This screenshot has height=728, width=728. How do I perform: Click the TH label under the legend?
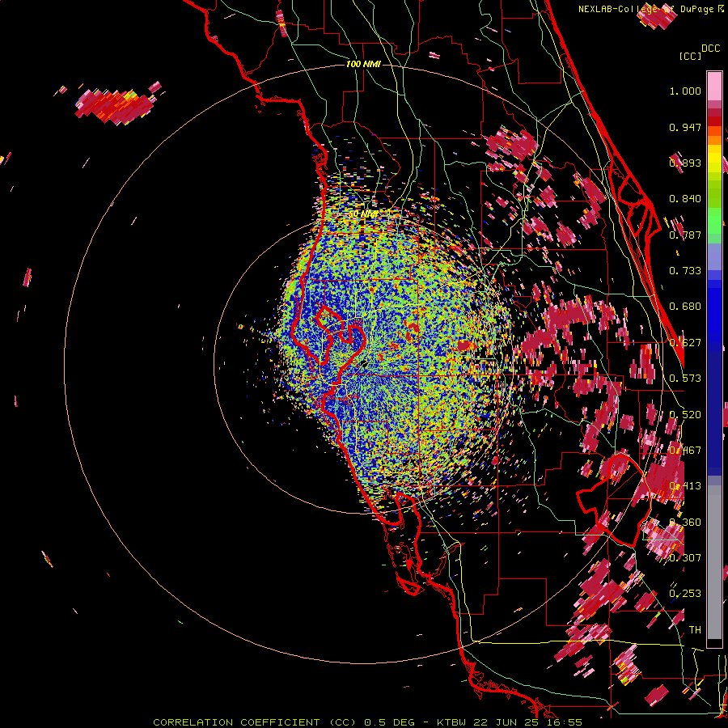(695, 630)
